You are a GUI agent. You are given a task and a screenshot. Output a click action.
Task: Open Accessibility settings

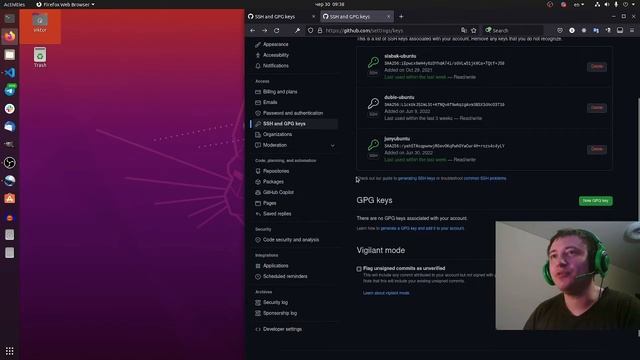(x=276, y=55)
